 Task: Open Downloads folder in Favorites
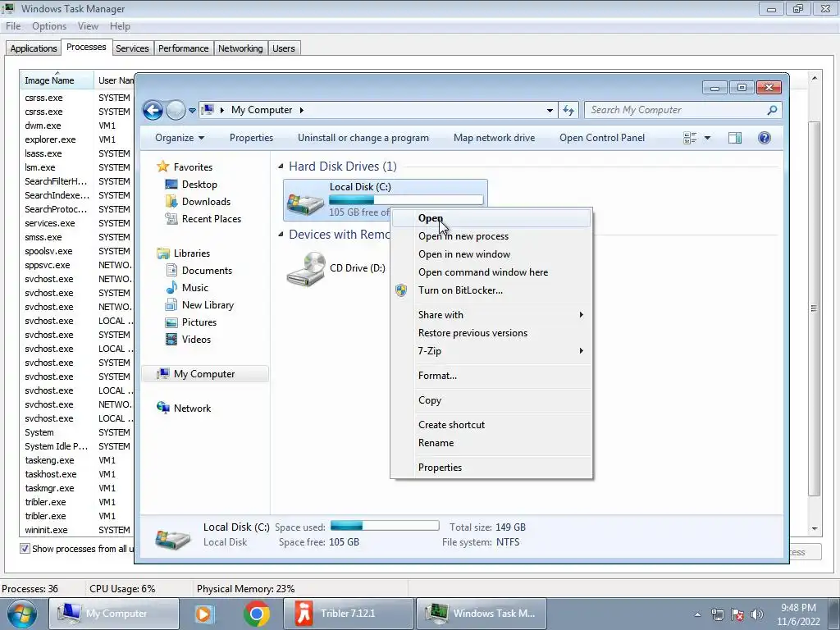tap(206, 202)
